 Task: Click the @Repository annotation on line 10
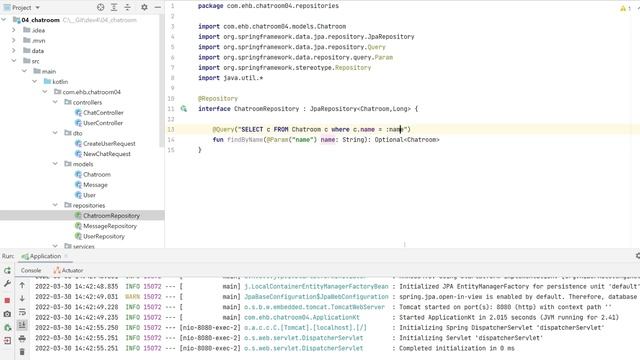[218, 98]
